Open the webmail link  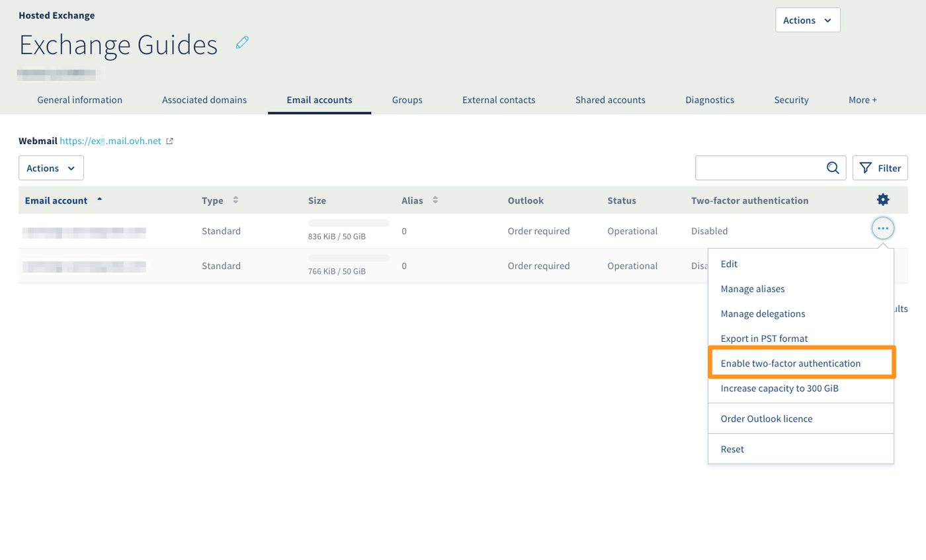(110, 141)
